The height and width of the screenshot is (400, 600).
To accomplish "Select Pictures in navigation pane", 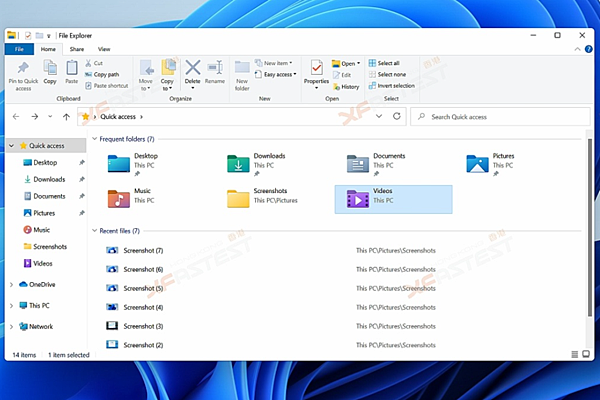I will coord(44,213).
